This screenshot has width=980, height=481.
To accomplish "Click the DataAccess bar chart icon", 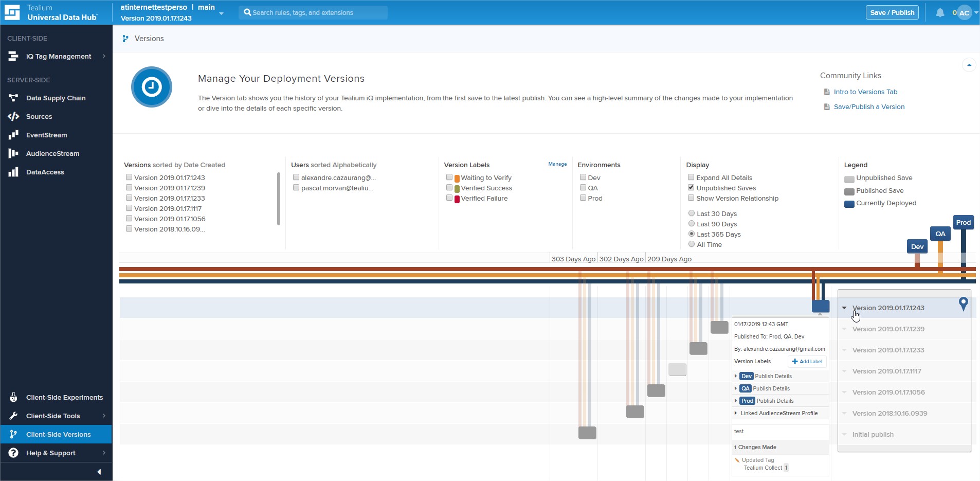I will (x=13, y=172).
